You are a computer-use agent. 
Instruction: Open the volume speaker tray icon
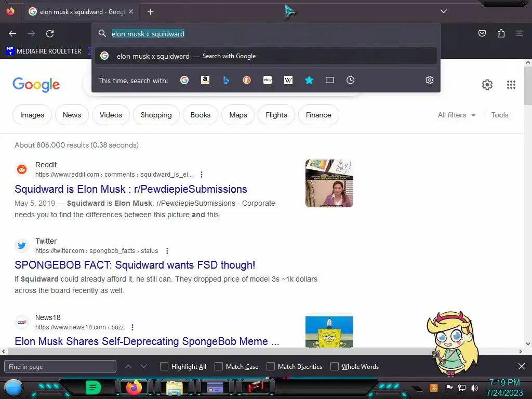pos(474,388)
